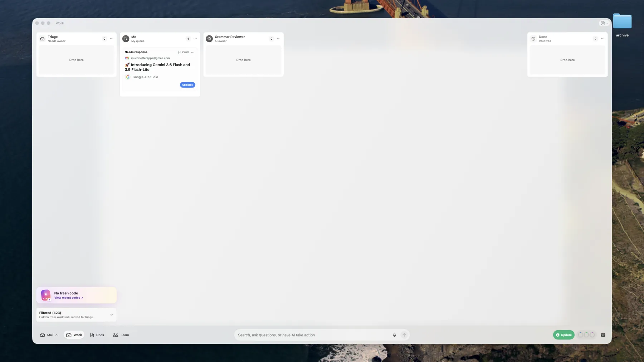Open Grammar Reviewer column options menu
The image size is (644, 362).
point(279,39)
